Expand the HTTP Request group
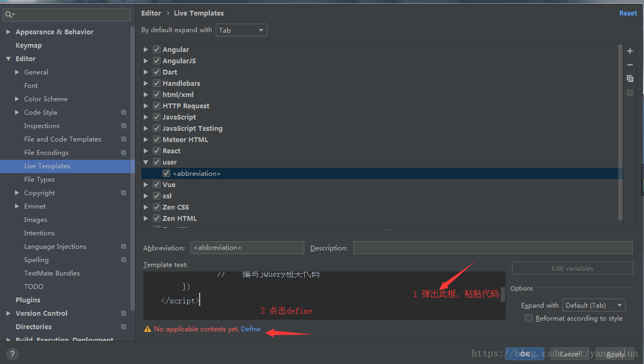Viewport: 644px width, 364px height. click(x=146, y=106)
